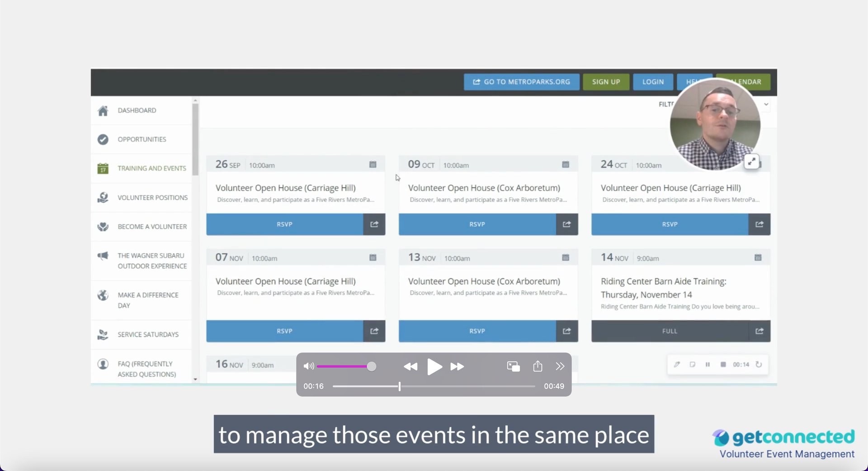Share the Riding Center Barn Aide Training
This screenshot has height=471, width=868.
pos(759,331)
